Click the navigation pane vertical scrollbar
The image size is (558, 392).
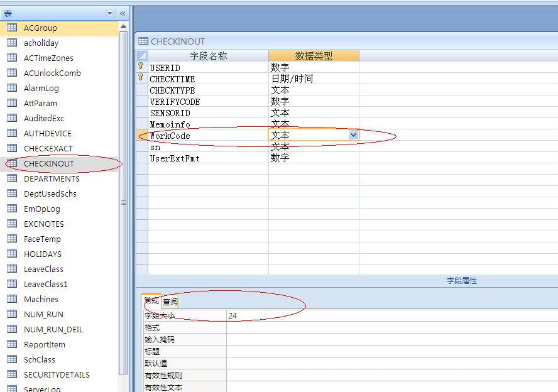(x=124, y=201)
